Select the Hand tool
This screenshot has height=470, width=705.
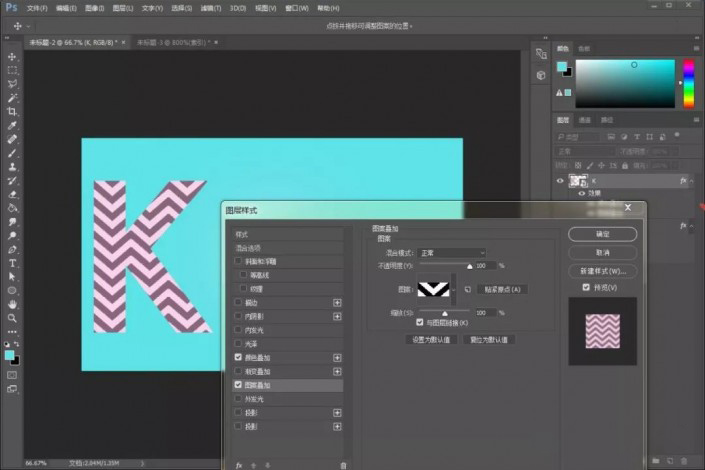tap(12, 304)
